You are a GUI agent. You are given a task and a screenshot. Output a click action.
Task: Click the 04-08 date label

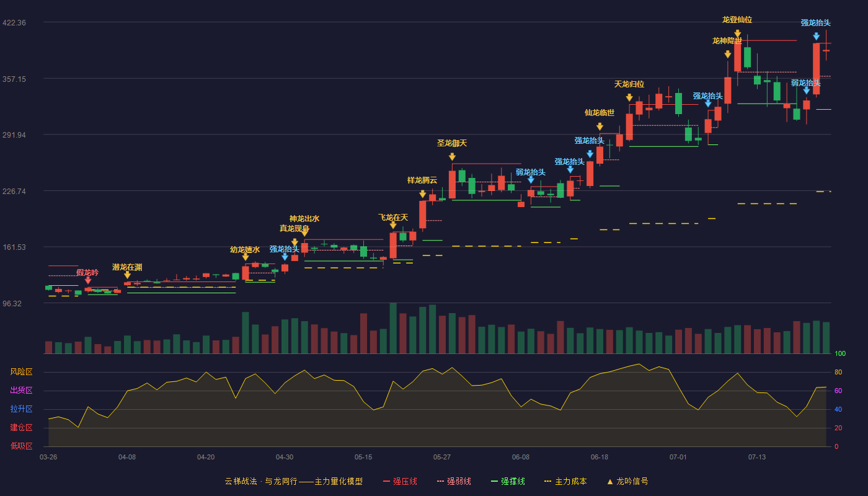click(x=127, y=457)
